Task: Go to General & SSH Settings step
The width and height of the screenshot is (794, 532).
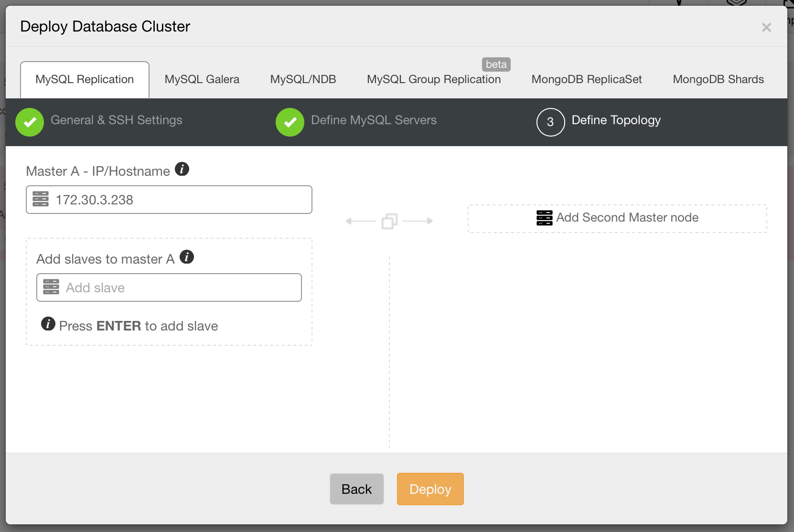Action: coord(117,120)
